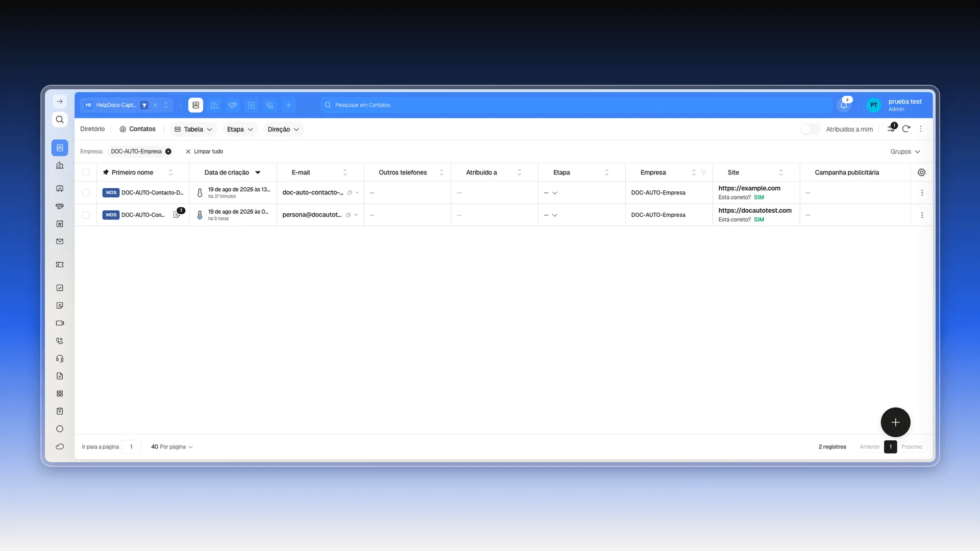Screen dimensions: 980x551
Task: Open the Companies building icon in top bar
Action: pyautogui.click(x=214, y=105)
